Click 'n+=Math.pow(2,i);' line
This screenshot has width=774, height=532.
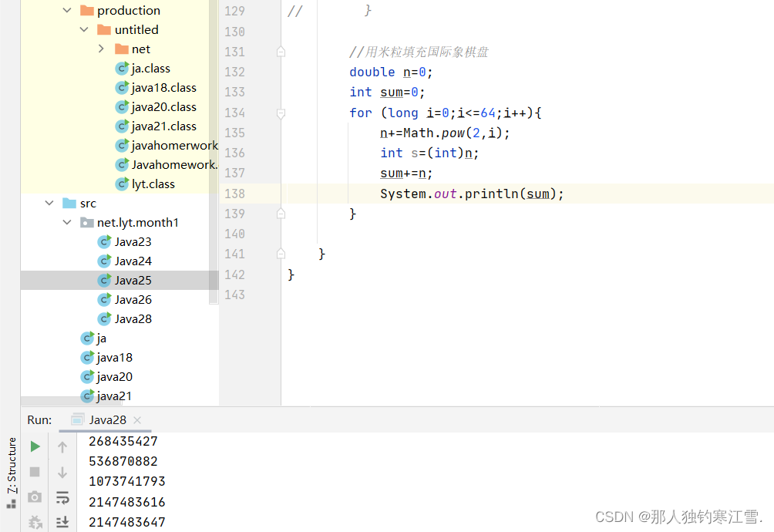click(445, 133)
